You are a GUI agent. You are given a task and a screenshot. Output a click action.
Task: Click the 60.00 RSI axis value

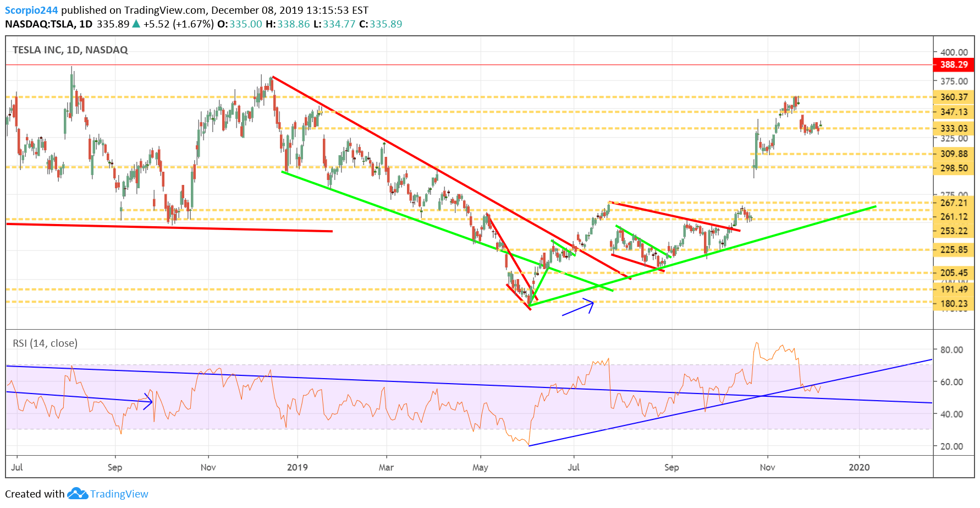coord(951,381)
